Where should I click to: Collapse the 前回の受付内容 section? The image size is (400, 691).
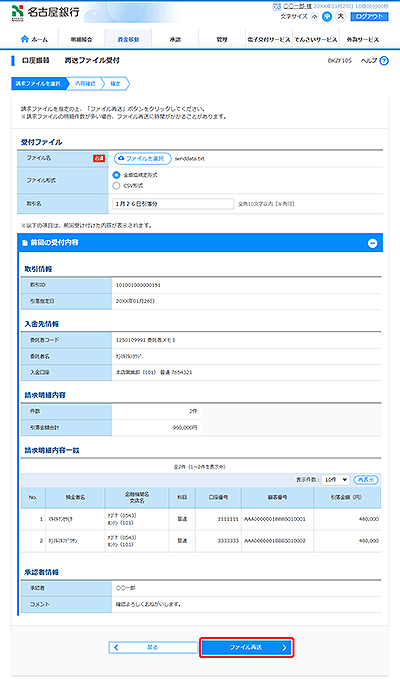(x=372, y=243)
